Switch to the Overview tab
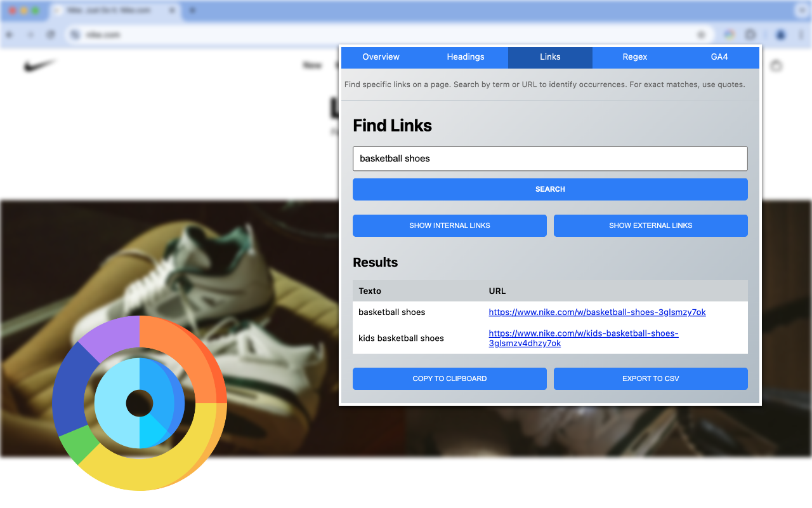This screenshot has height=508, width=812. point(381,57)
